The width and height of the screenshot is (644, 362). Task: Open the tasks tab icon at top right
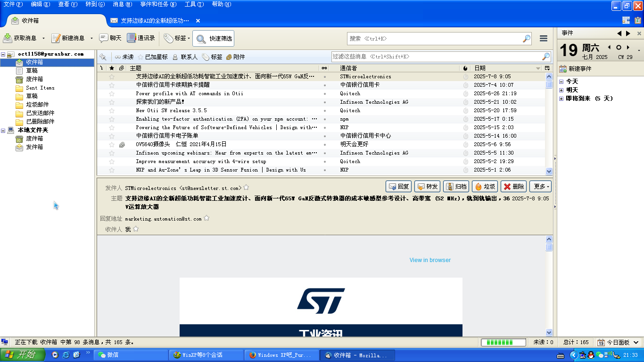(x=638, y=20)
